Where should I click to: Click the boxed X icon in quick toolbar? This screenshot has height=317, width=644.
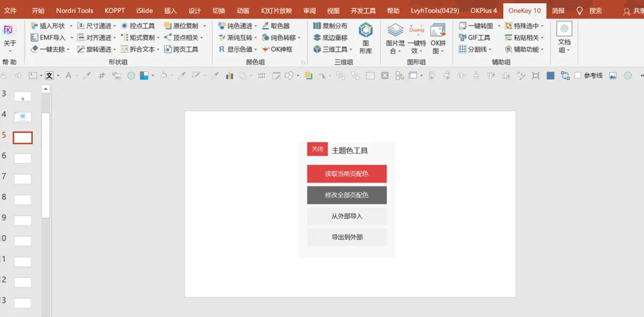click(x=385, y=76)
